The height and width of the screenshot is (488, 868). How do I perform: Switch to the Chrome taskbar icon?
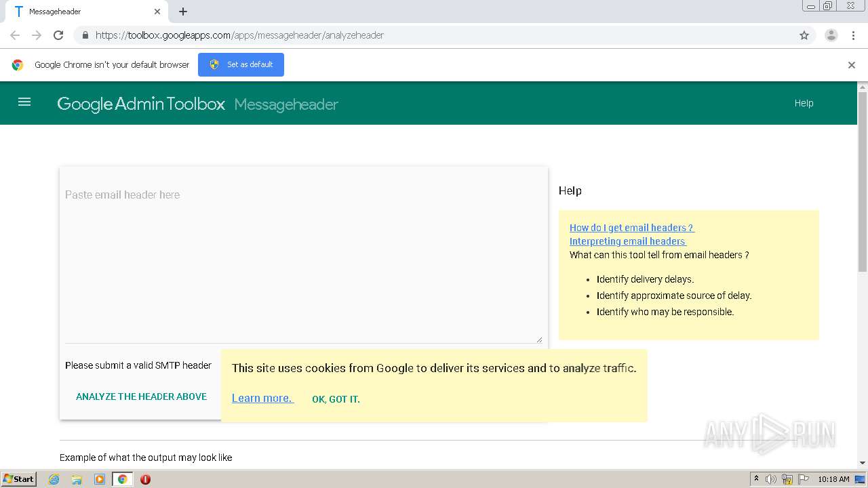tap(122, 479)
